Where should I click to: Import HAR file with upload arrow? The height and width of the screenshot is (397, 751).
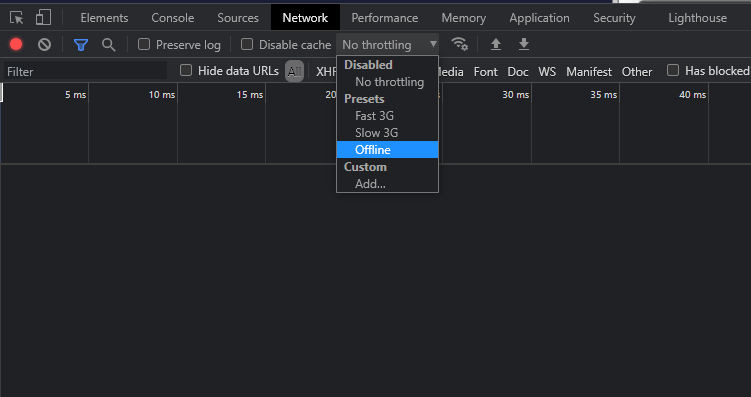coord(496,45)
